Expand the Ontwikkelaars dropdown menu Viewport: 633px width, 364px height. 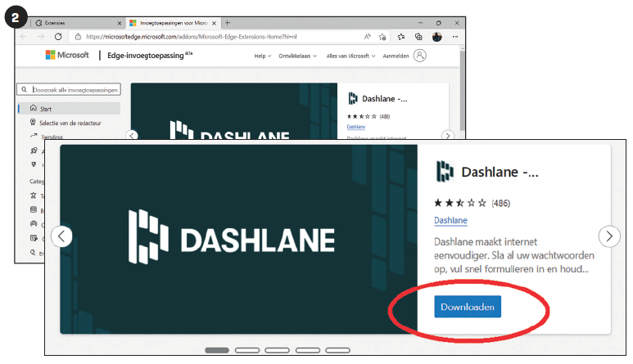(x=297, y=56)
